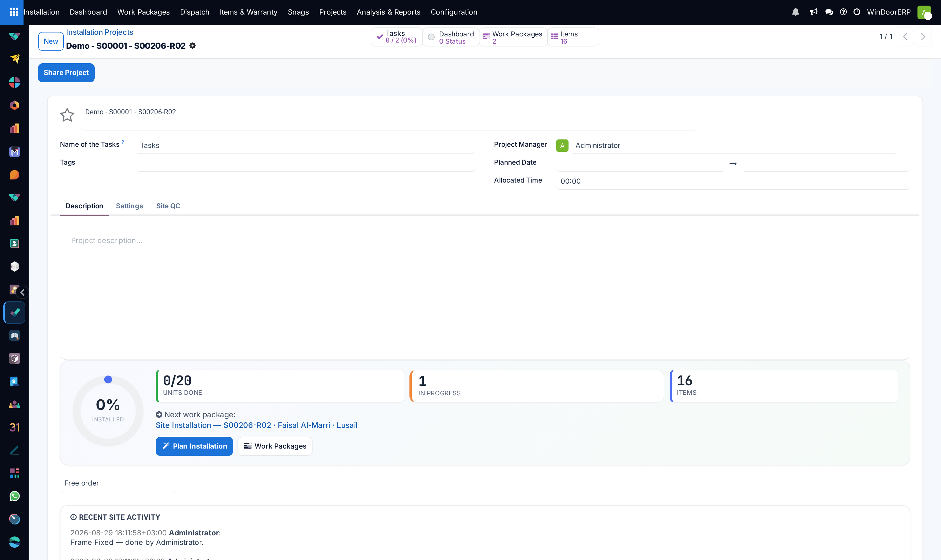Screen dimensions: 941x560
Task: Open the Items 16 stat button
Action: pyautogui.click(x=573, y=37)
